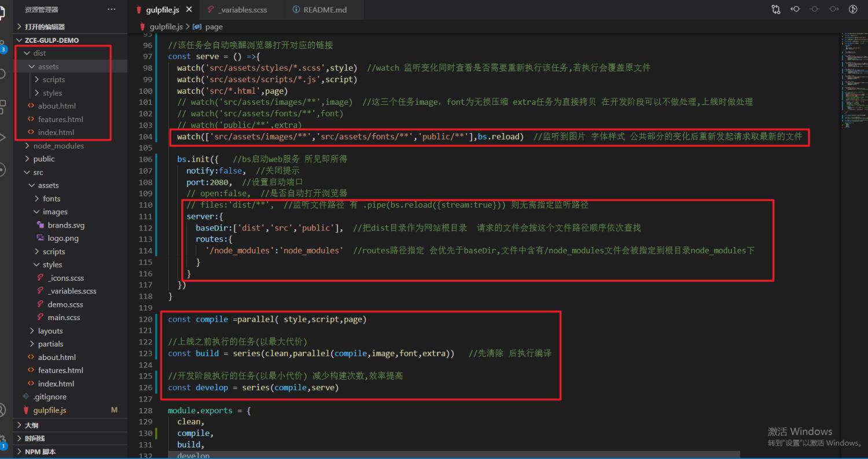Click the git icon beside .gitignore
868x459 pixels.
[x=26, y=396]
